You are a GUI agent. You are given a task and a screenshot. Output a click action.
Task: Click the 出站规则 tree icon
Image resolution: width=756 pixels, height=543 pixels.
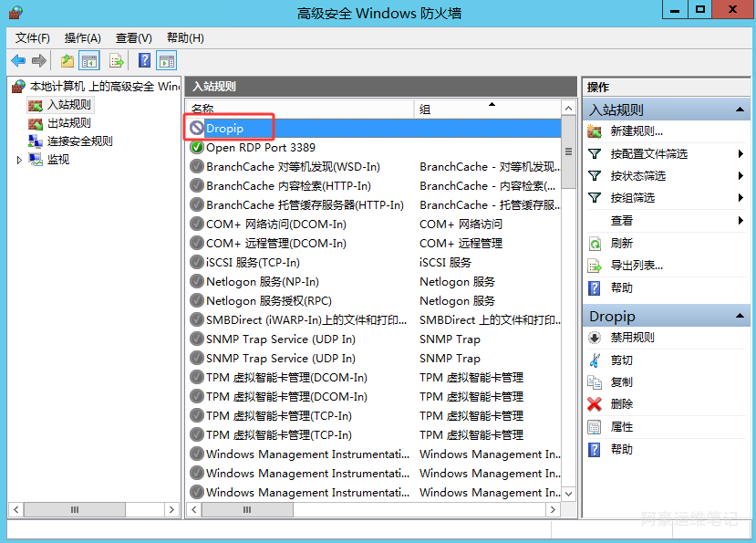36,123
